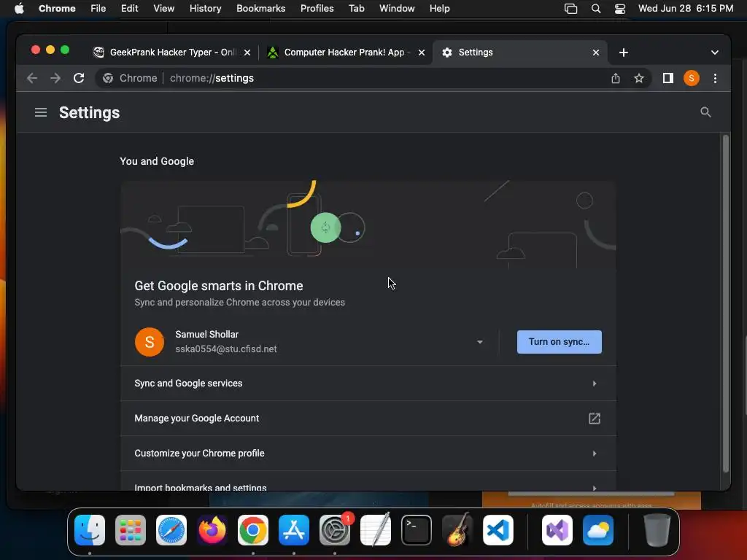Open System Preferences from the Dock

point(335,530)
